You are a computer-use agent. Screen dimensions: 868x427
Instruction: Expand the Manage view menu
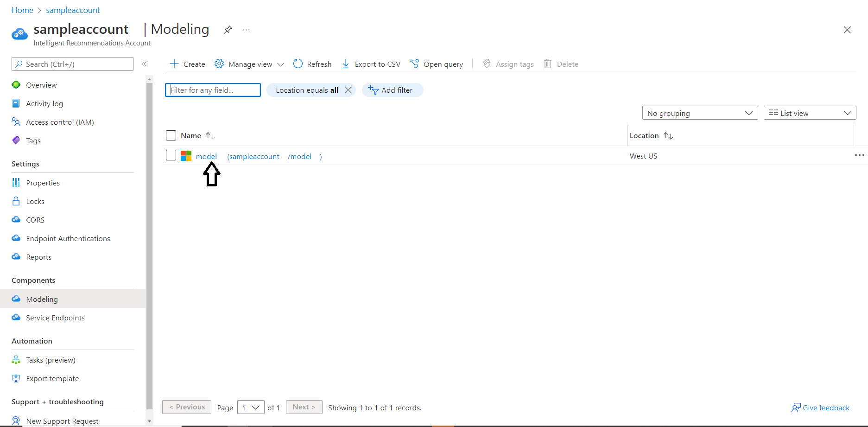(x=249, y=64)
